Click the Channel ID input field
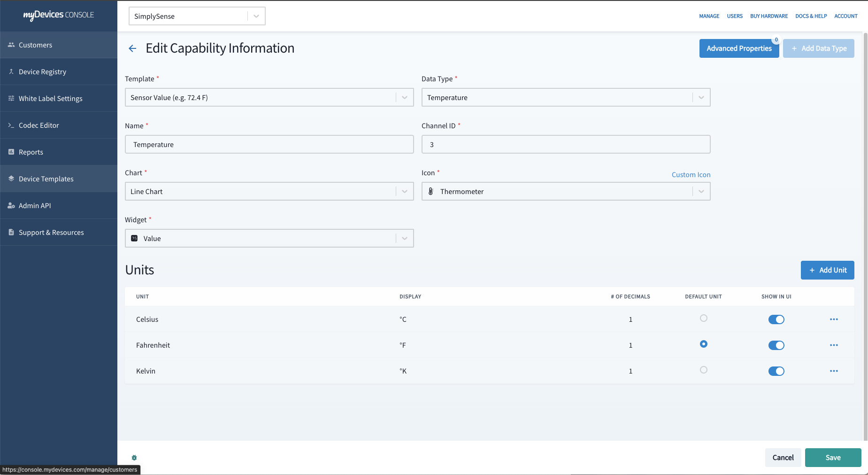The image size is (868, 475). 566,145
